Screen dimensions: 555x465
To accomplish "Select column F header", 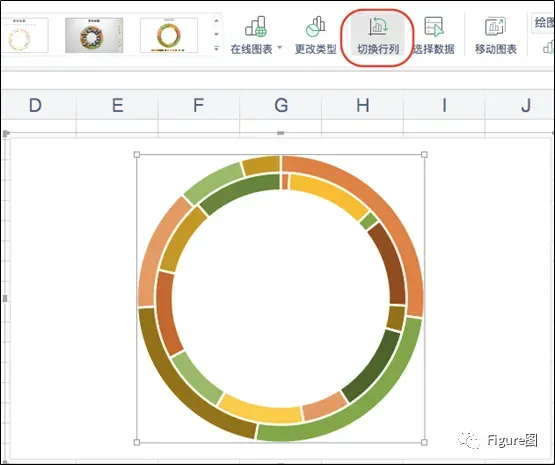I will tap(199, 105).
